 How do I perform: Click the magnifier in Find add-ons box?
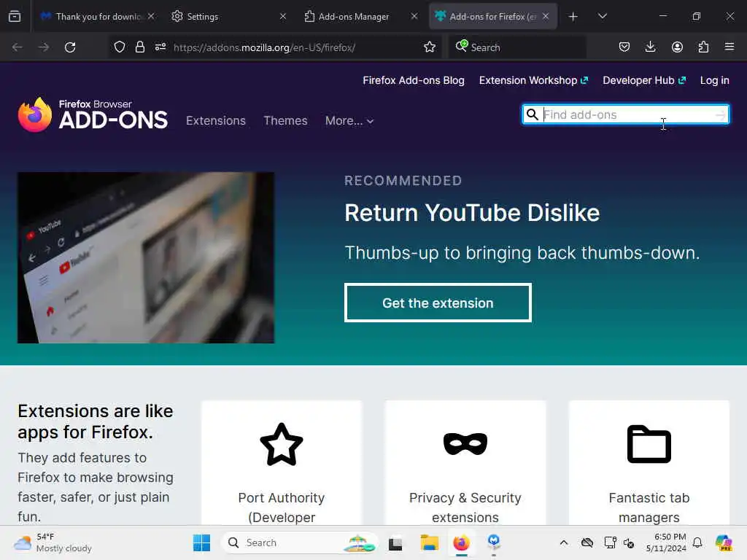tap(532, 114)
